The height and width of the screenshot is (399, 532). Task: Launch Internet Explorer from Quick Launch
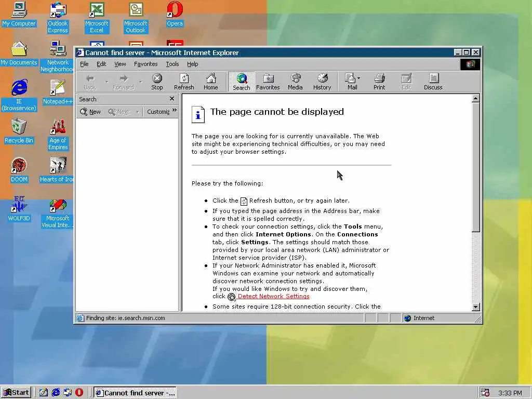[x=56, y=393]
